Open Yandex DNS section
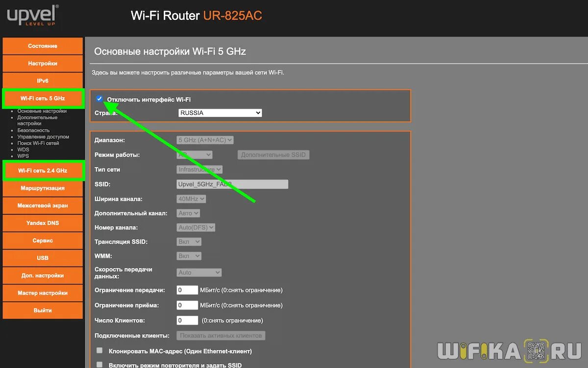588x368 pixels. pyautogui.click(x=43, y=223)
